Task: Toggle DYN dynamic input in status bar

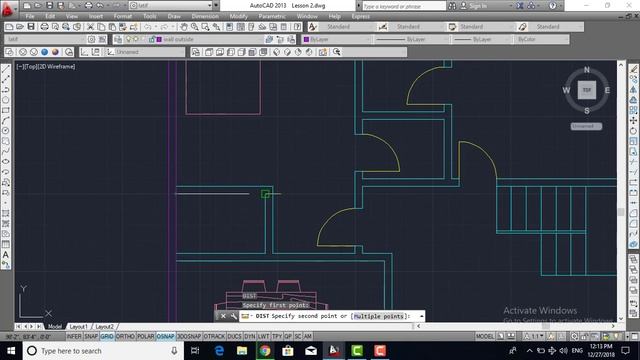Action: [249, 336]
